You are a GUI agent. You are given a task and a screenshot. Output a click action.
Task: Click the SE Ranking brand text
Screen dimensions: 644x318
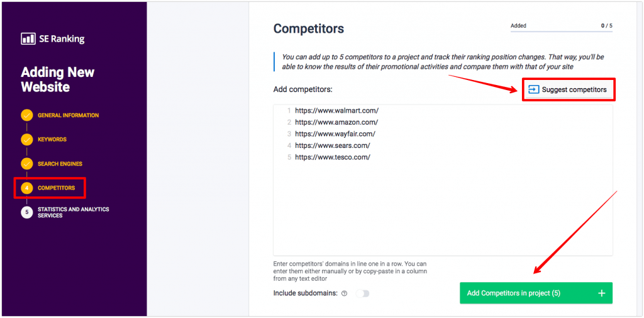click(62, 39)
